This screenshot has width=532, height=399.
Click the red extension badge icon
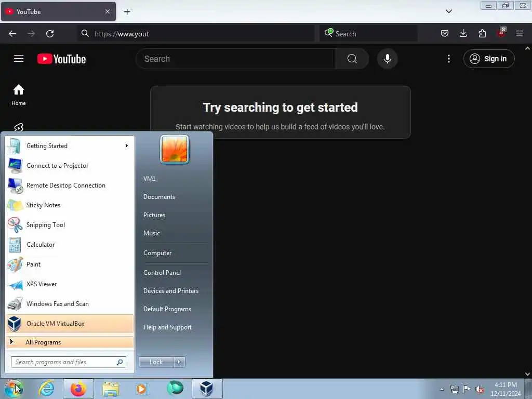coord(501,33)
